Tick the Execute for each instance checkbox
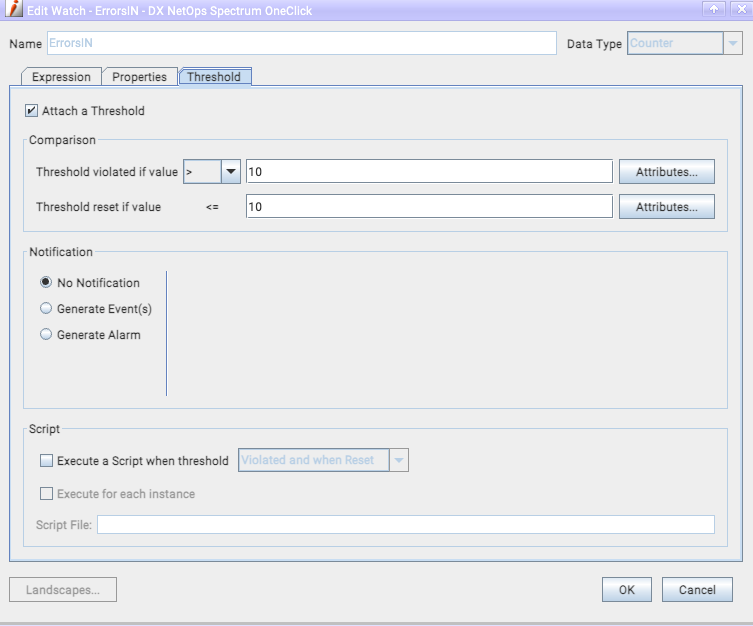Viewport: 753px width, 626px height. coord(46,494)
